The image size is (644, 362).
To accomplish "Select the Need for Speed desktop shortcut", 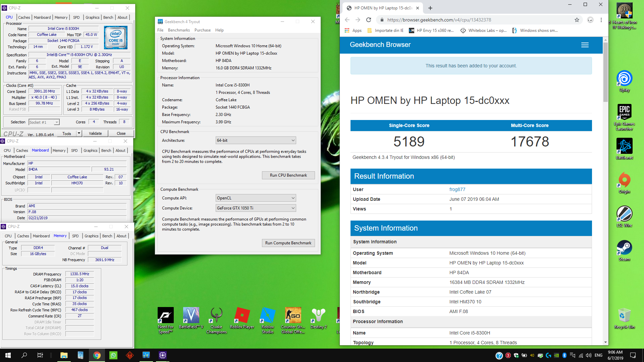I will [x=166, y=320].
